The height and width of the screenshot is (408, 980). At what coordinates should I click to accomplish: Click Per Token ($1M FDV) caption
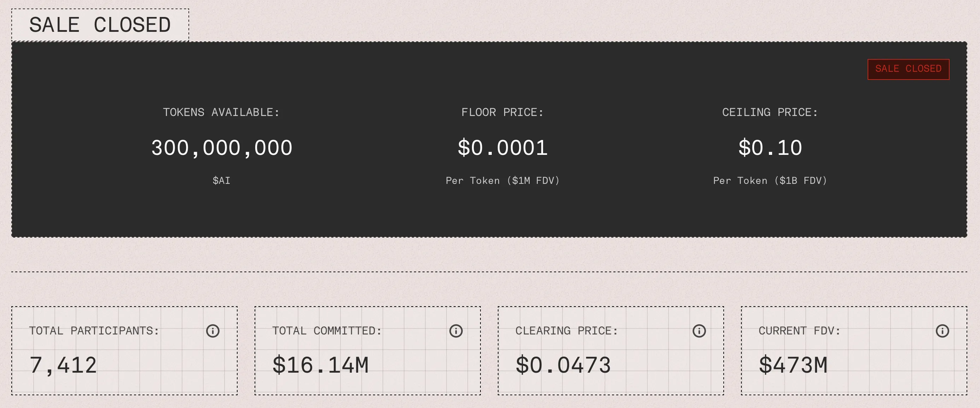[x=503, y=180]
